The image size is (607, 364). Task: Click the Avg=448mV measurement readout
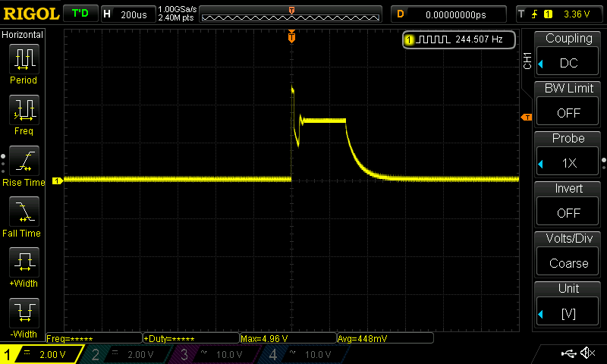[x=385, y=338]
